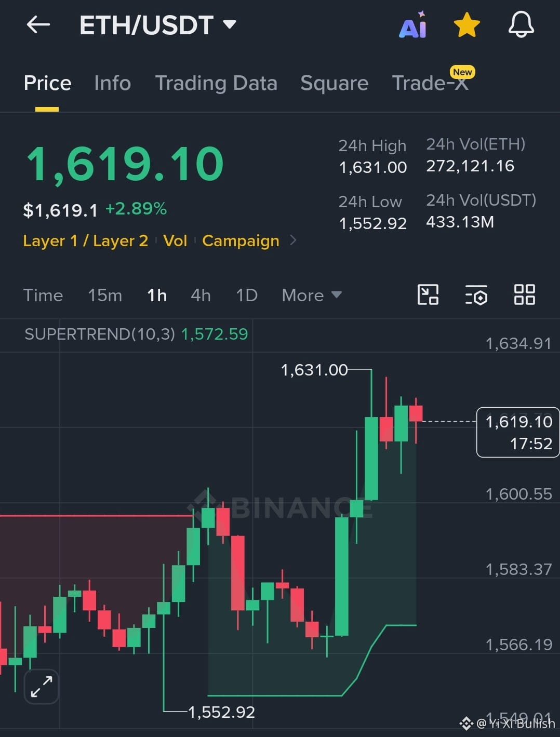Open the AI assistant icon
This screenshot has width=560, height=737.
[x=413, y=25]
